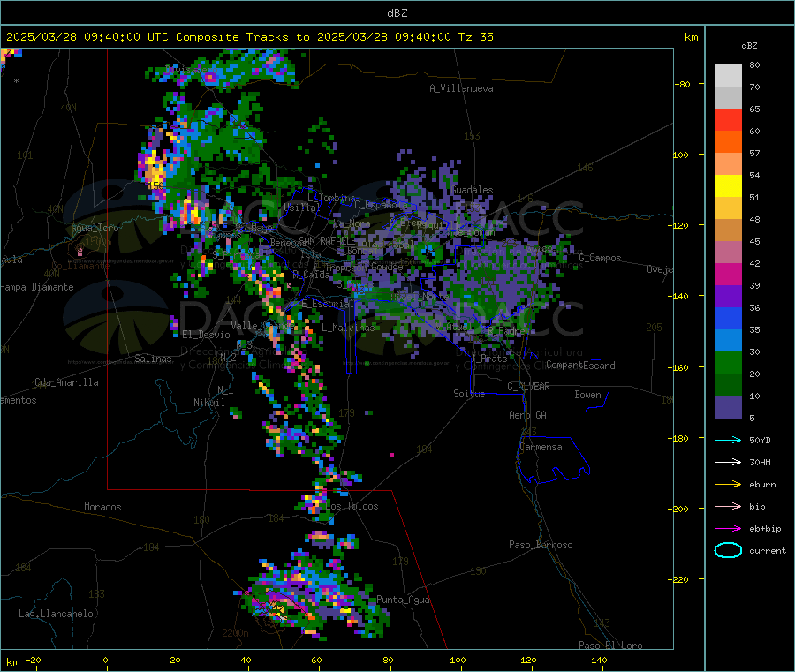Click the legend heading dBZ above color scale
Viewport: 795px width, 672px height.
pyautogui.click(x=749, y=46)
